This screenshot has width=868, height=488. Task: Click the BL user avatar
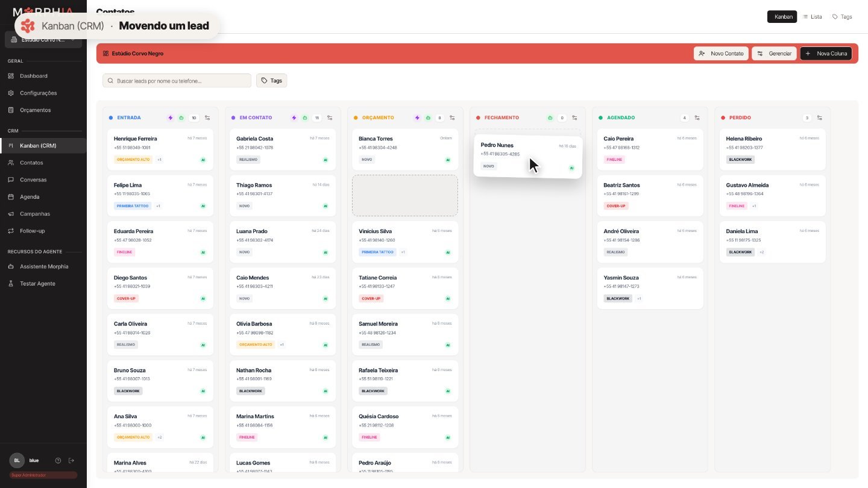pyautogui.click(x=17, y=460)
